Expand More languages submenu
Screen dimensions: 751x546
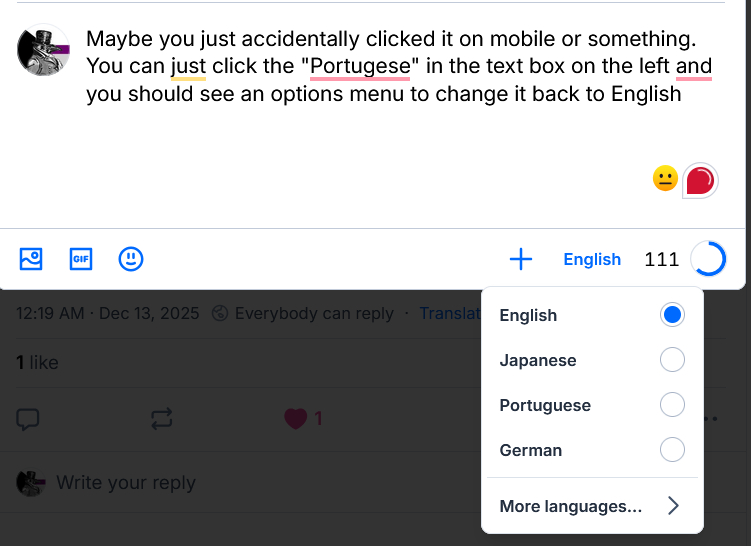590,506
